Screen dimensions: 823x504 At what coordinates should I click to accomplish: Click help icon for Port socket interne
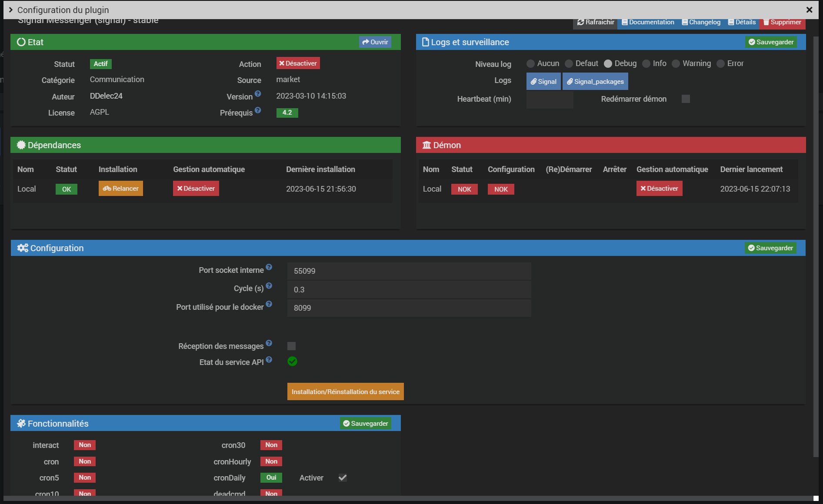pyautogui.click(x=269, y=267)
